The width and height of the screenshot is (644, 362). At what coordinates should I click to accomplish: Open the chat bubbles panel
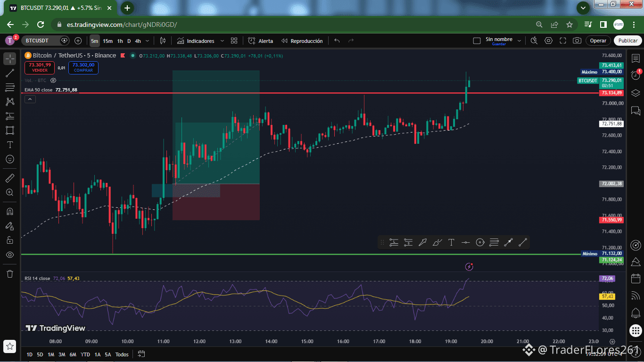coord(636,111)
